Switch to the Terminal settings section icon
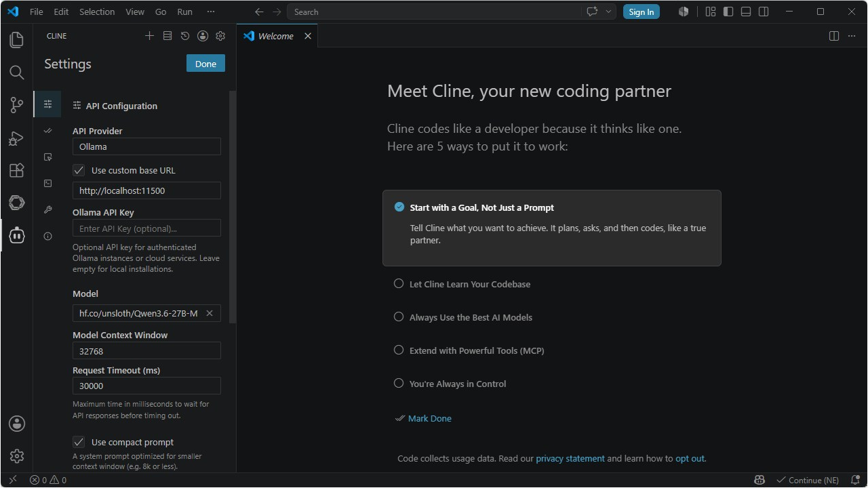Viewport: 868px width, 488px height. pos(47,184)
